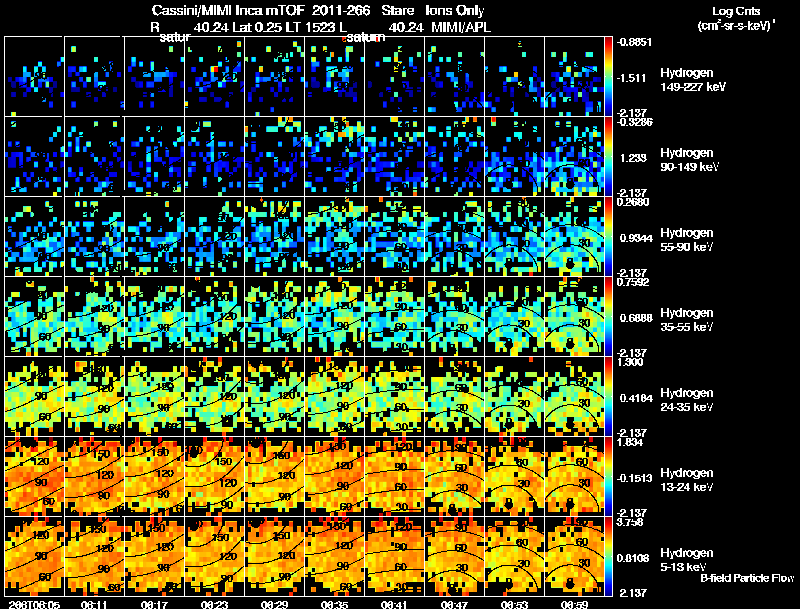Image resolution: width=800 pixels, height=609 pixels.
Task: Select the Hydrogen 24-35 keV color scale
Action: point(608,397)
